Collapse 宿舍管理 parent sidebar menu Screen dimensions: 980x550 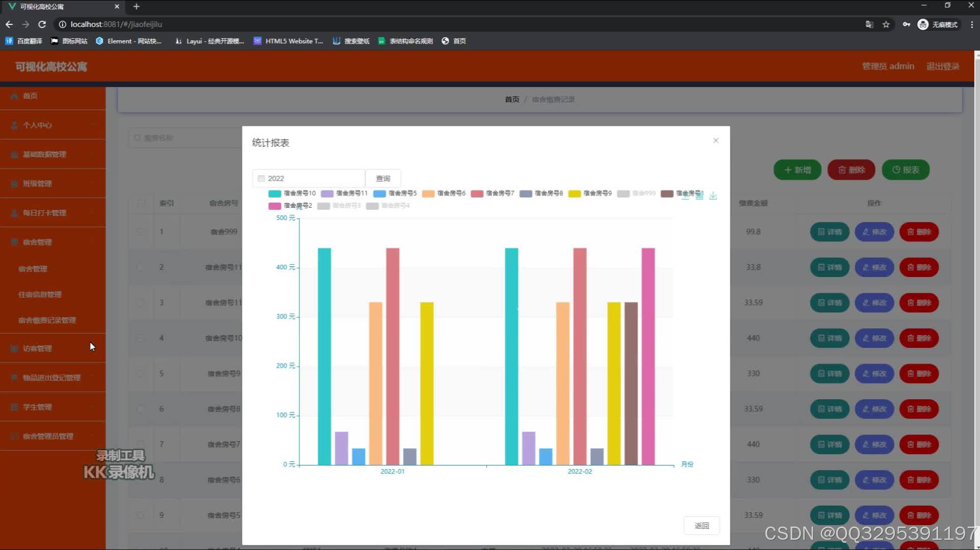coord(53,242)
